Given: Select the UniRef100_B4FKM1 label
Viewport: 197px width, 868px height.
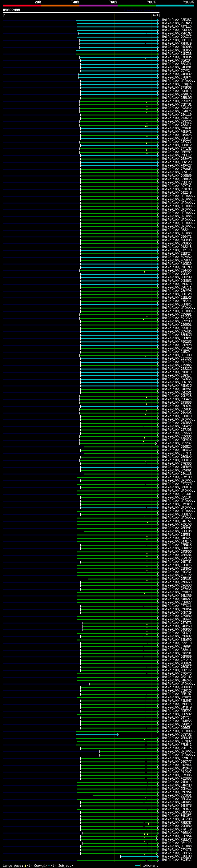Looking at the screenshot, I should point(177,67).
